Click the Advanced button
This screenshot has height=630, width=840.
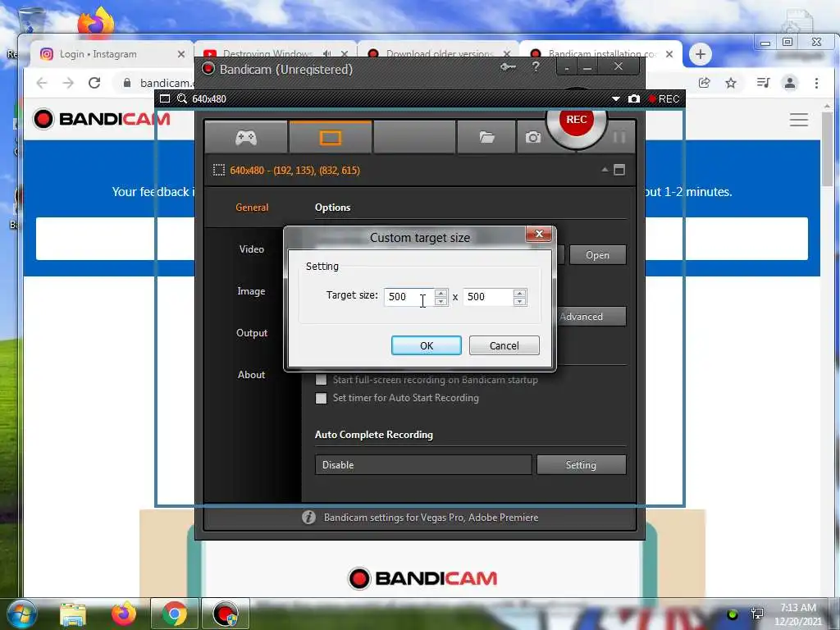point(591,317)
